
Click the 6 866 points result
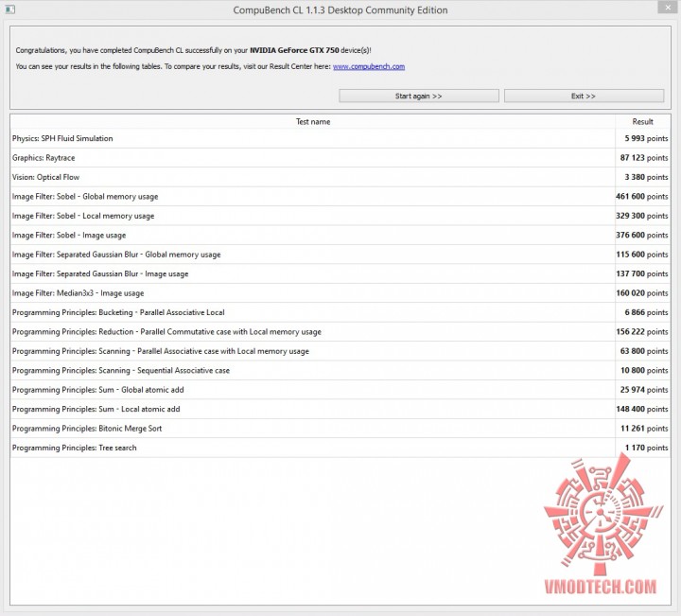(646, 312)
